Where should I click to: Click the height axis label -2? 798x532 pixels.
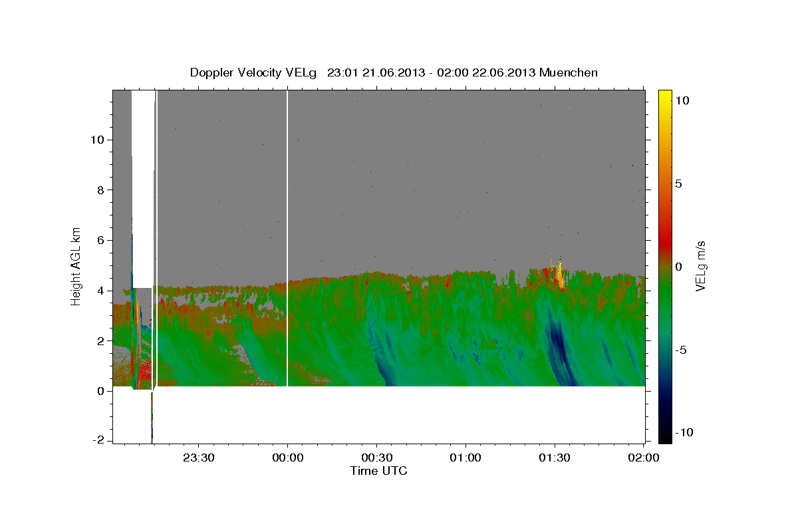coord(98,441)
